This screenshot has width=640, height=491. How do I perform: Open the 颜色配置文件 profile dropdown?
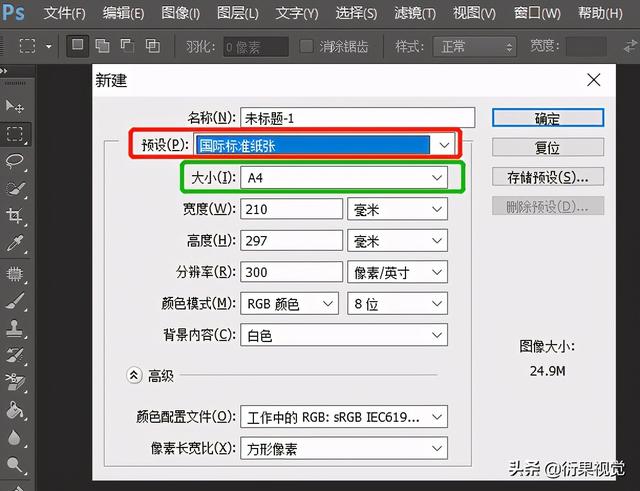point(344,417)
